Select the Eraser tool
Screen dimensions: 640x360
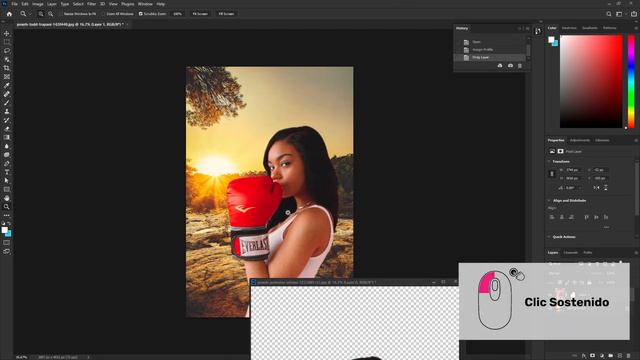[x=7, y=129]
